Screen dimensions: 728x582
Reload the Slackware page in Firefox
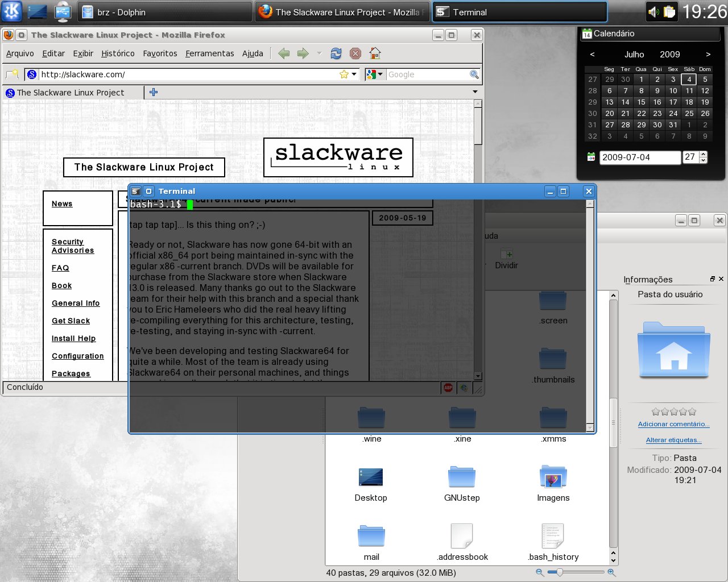336,53
